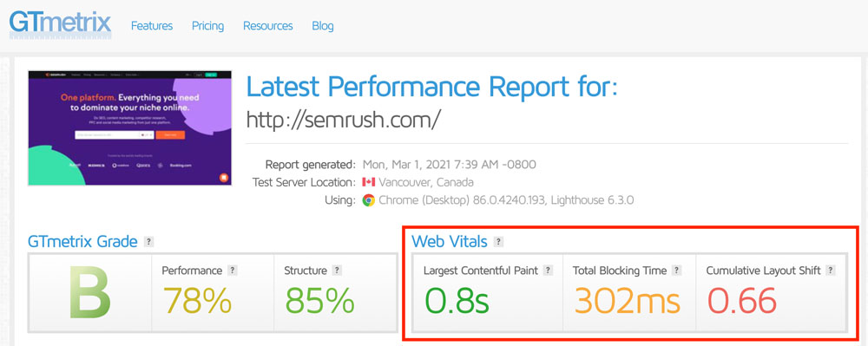The width and height of the screenshot is (868, 346).
Task: Click help icon next to Performance
Action: pyautogui.click(x=233, y=271)
